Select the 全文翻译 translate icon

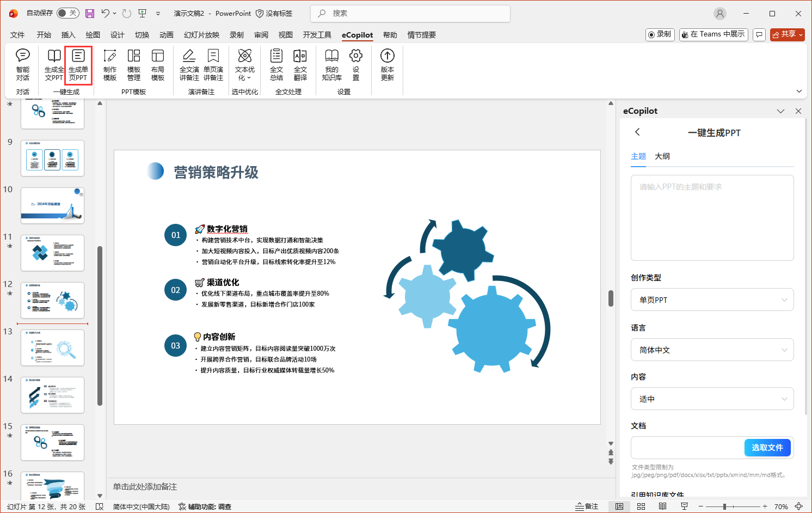(x=300, y=64)
